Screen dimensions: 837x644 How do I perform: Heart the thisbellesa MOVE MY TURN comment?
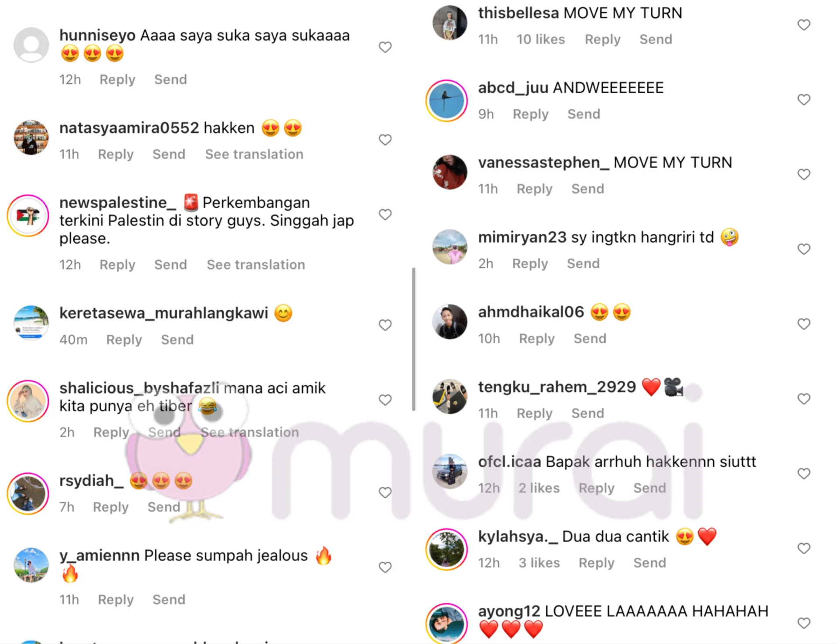(804, 25)
